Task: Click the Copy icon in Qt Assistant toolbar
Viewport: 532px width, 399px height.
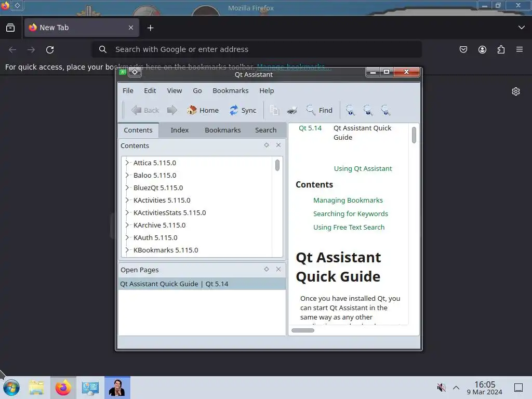Action: (x=274, y=110)
